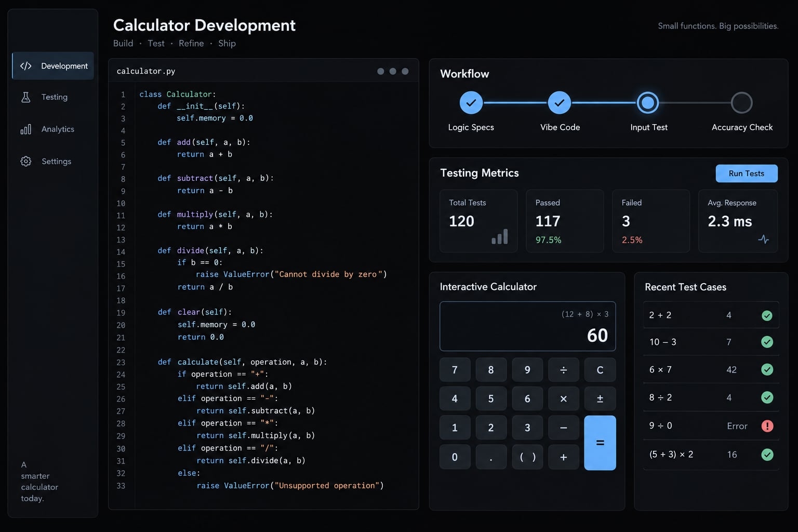Click the pass checkmark for 8 ÷ 2
The width and height of the screenshot is (798, 532).
point(767,397)
